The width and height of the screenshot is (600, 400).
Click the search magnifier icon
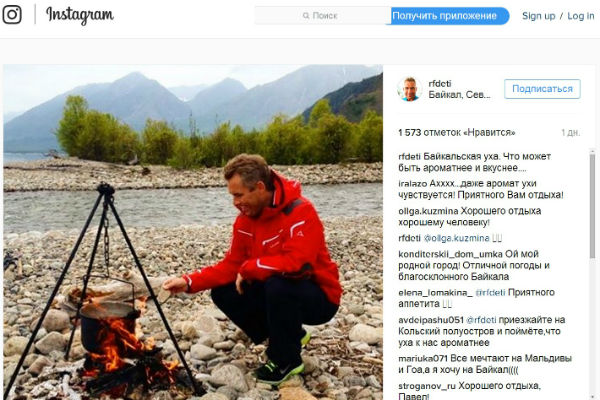point(306,16)
